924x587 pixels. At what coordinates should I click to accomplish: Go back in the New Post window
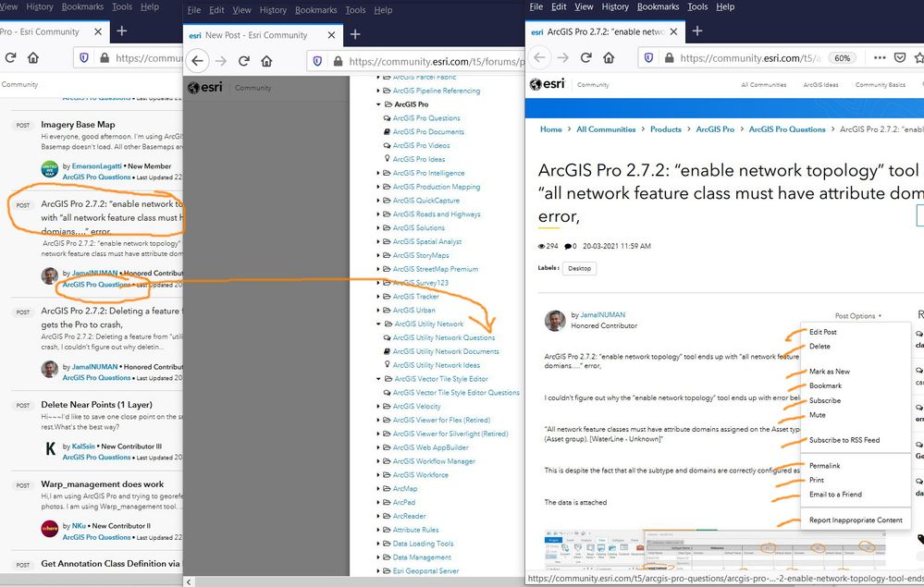pos(197,61)
